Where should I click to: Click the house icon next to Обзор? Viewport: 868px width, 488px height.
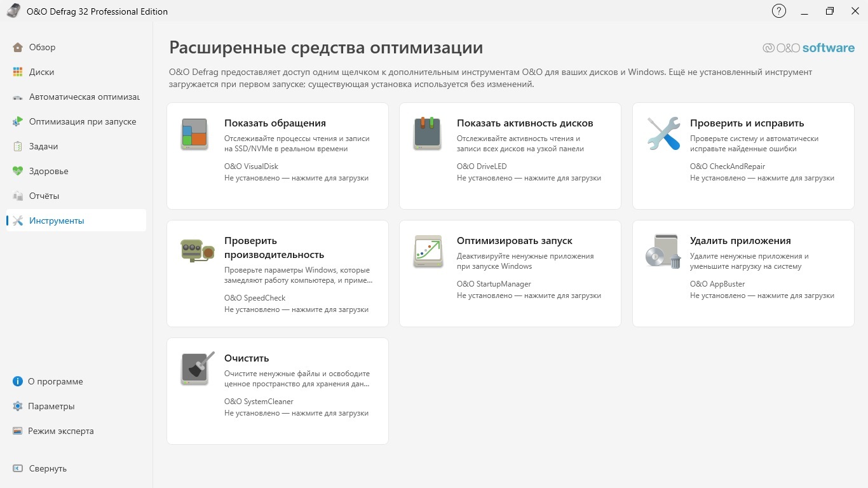pyautogui.click(x=18, y=47)
